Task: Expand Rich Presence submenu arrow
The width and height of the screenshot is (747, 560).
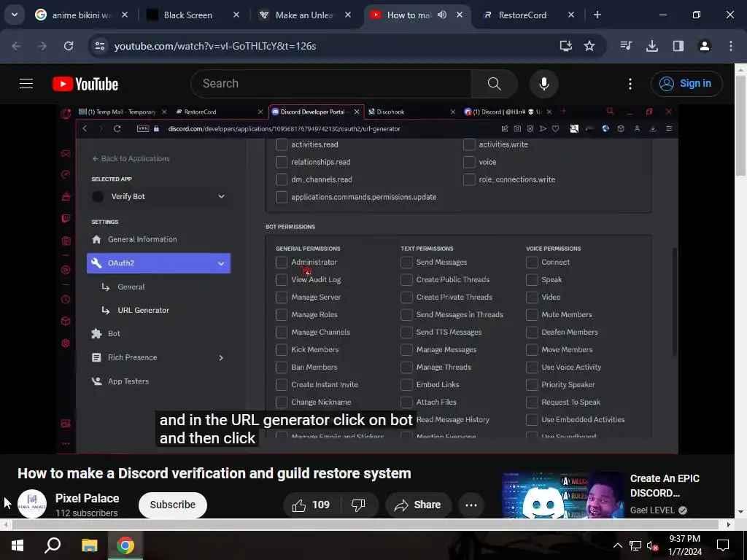Action: [221, 357]
